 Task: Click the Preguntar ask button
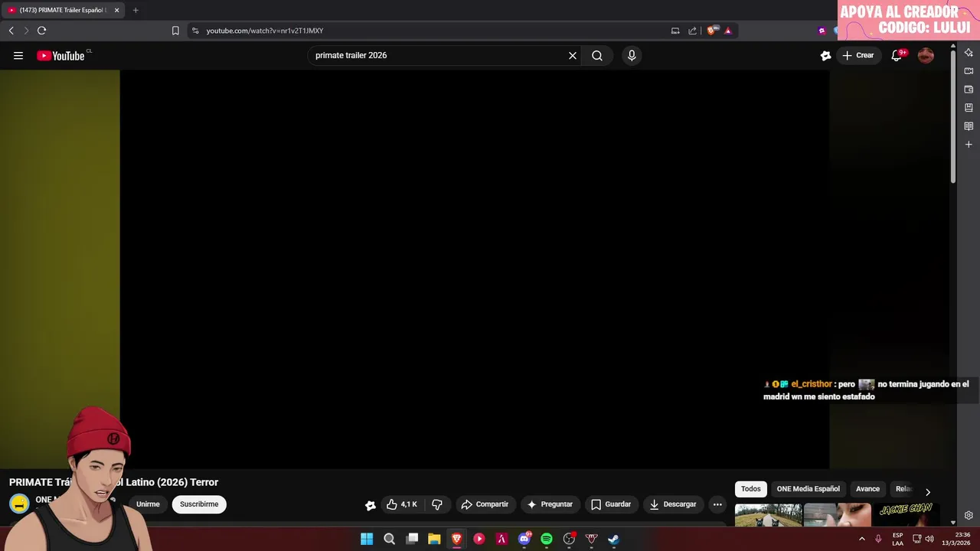pyautogui.click(x=550, y=504)
